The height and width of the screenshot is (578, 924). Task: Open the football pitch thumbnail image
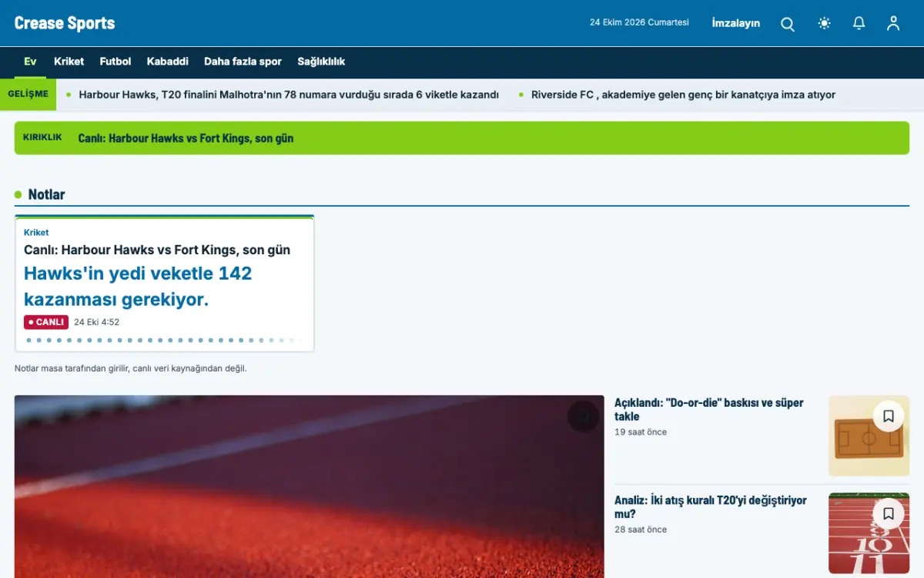click(869, 436)
